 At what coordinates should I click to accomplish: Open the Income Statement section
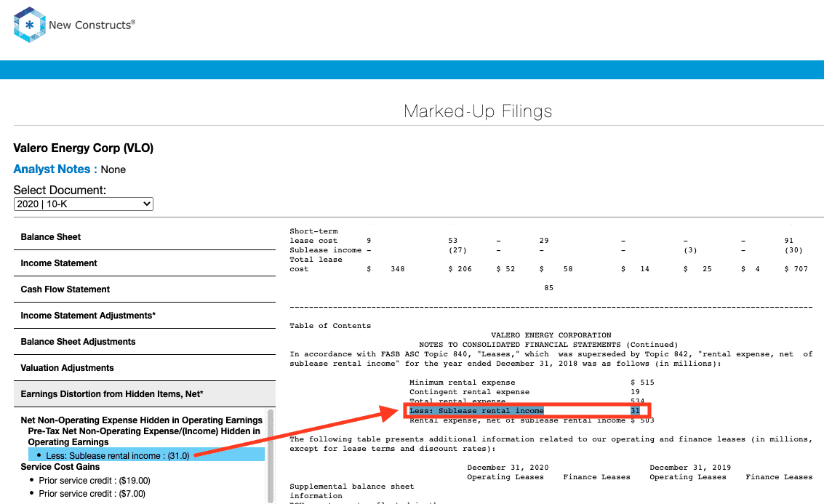145,263
